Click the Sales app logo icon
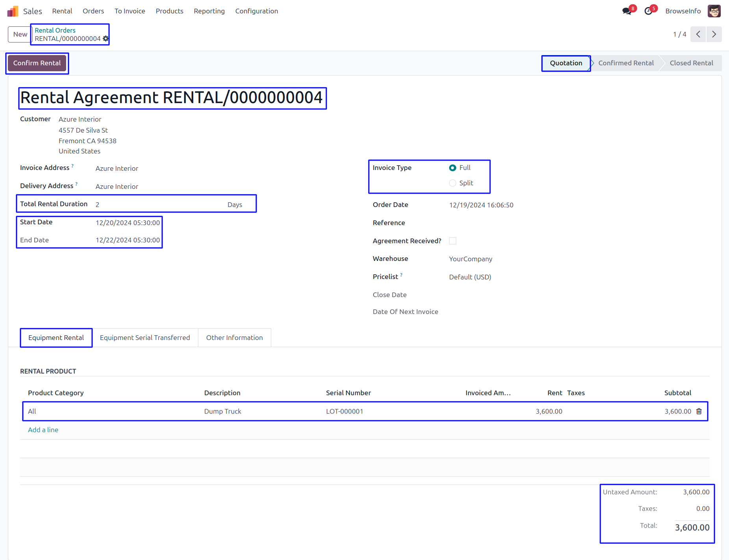This screenshot has width=729, height=560. (x=13, y=11)
